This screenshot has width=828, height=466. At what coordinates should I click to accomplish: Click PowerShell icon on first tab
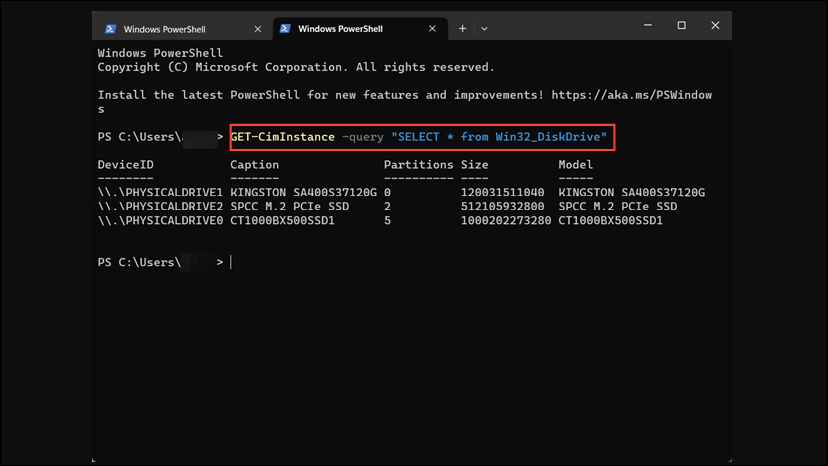[110, 29]
